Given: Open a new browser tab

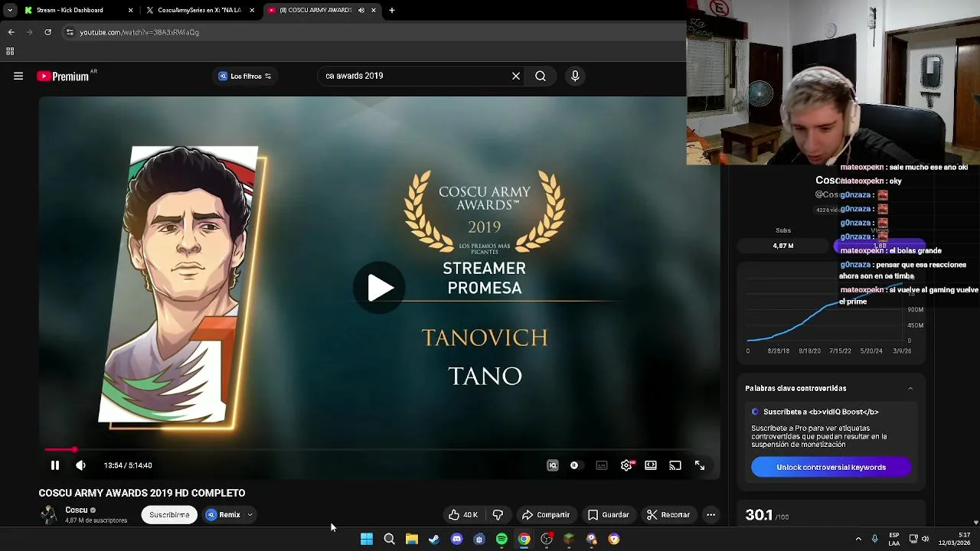Looking at the screenshot, I should click(392, 10).
